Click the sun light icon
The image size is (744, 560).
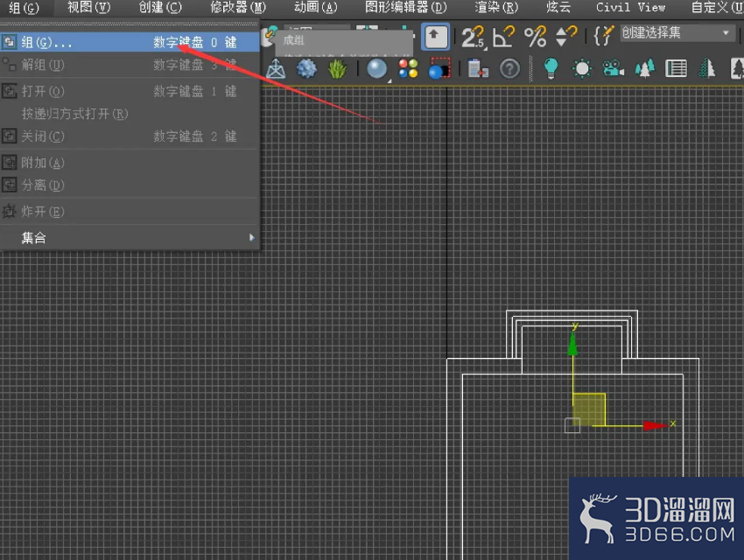pyautogui.click(x=582, y=69)
